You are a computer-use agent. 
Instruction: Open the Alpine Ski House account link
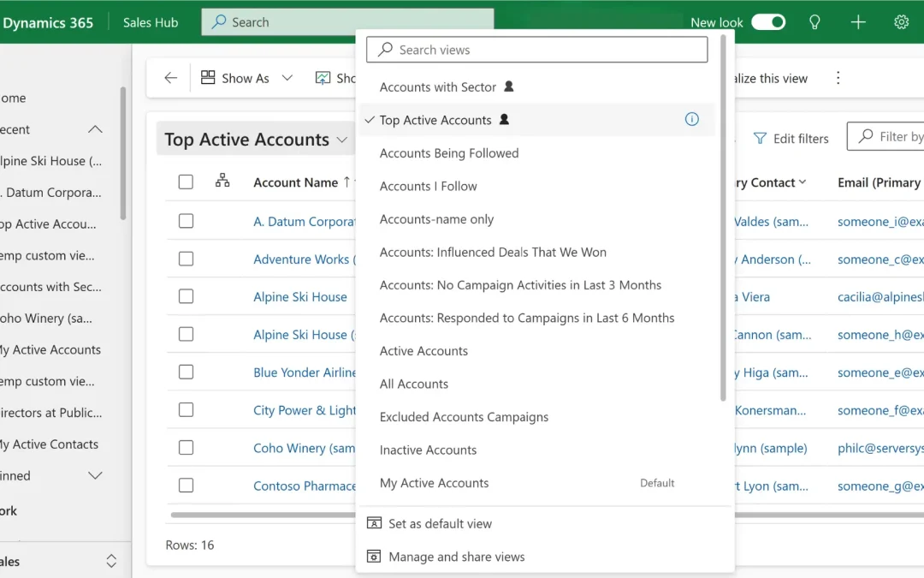300,296
